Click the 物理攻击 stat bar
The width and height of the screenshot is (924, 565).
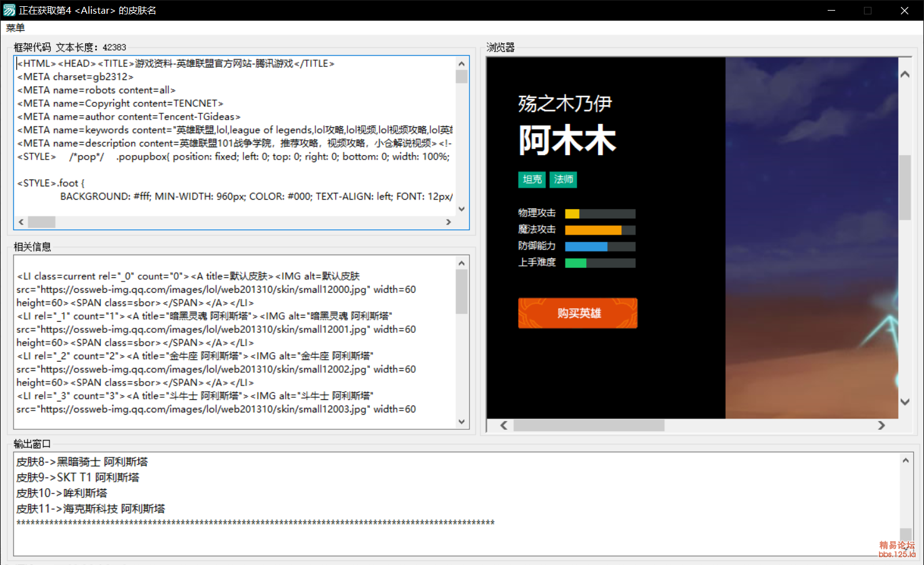[600, 213]
